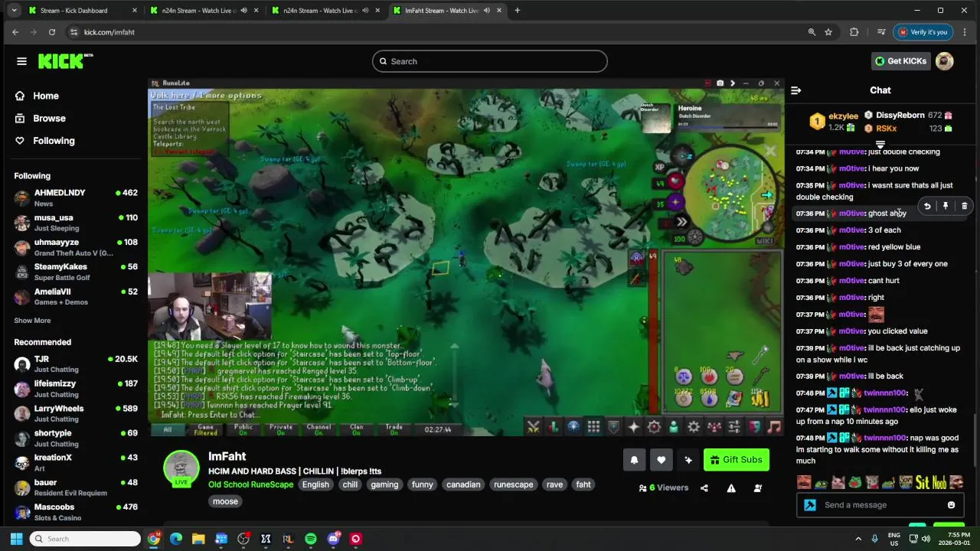Open the emoji picker in the chat input
Screen dimensions: 980x551
pyautogui.click(x=951, y=505)
